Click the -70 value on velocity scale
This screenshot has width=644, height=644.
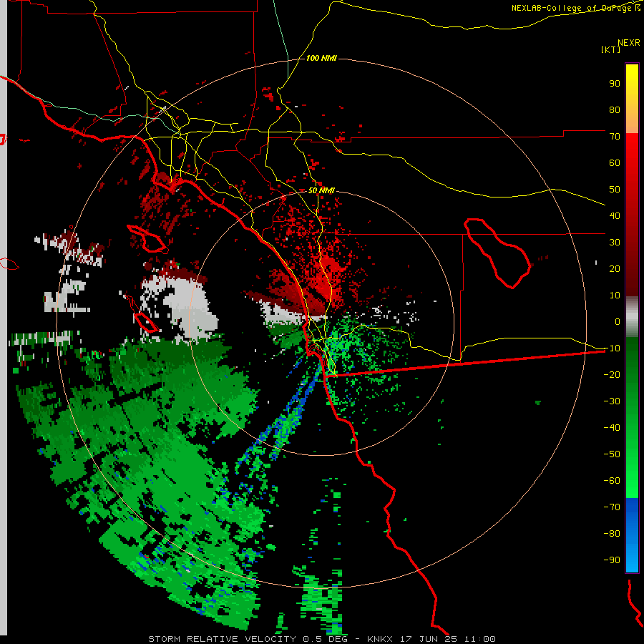click(612, 507)
